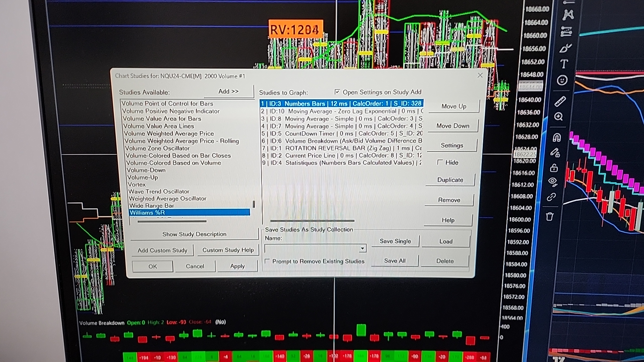
Task: Open the study collection Name dropdown arrow
Action: tap(362, 249)
